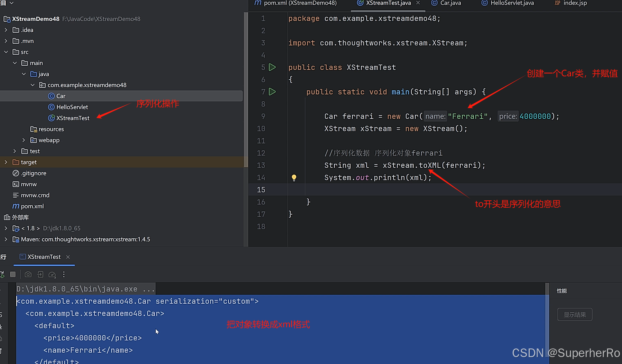
Task: Collapse the com.example.xstreamdemo48 package
Action: 33,85
